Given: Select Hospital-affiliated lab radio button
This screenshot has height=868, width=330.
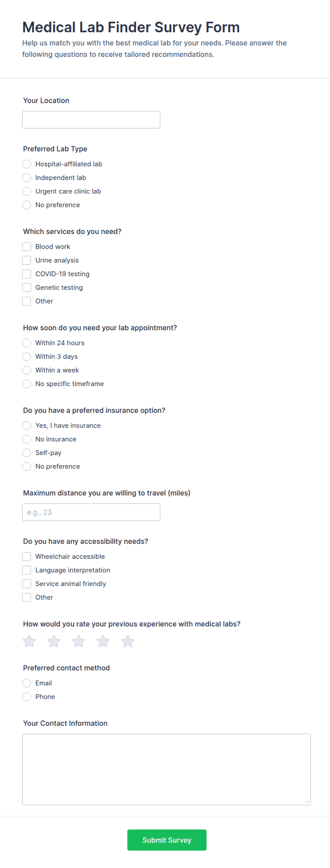Looking at the screenshot, I should [x=27, y=164].
